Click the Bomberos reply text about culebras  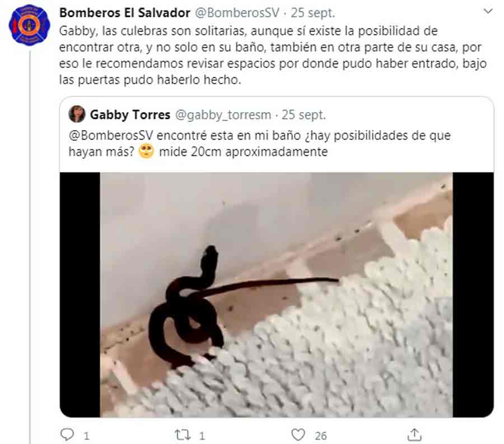pyautogui.click(x=273, y=55)
